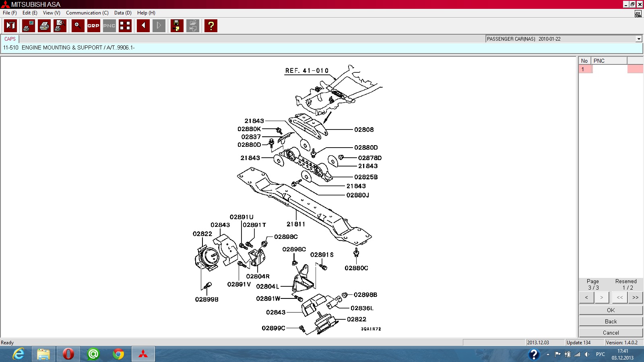Open help via yellow question mark icon
Screen dimensions: 644x362
[x=211, y=26]
